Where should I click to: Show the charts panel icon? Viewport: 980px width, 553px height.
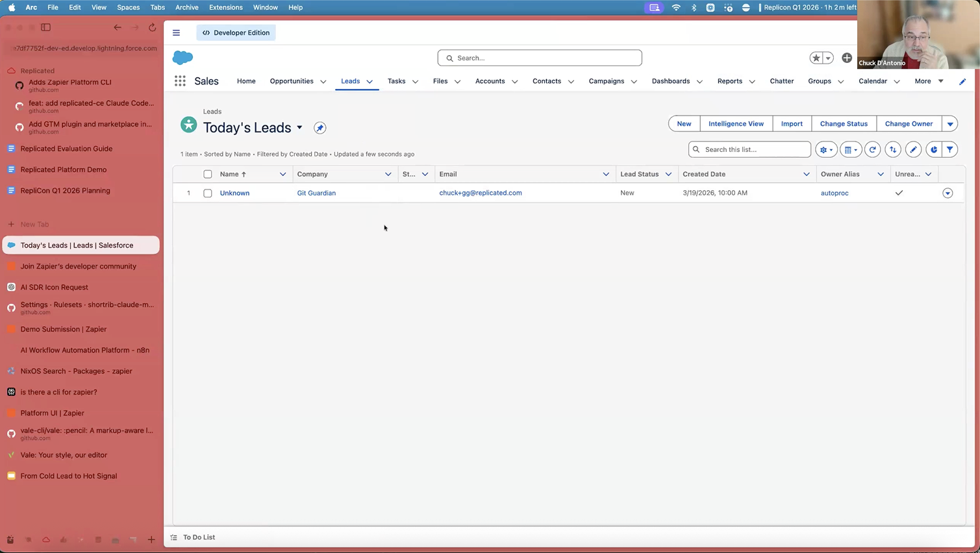pos(933,149)
